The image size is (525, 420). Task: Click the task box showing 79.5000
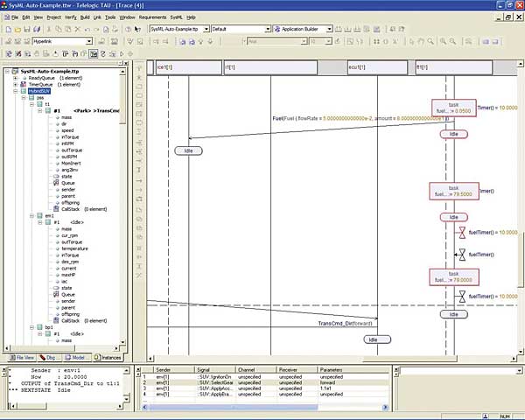tap(453, 192)
